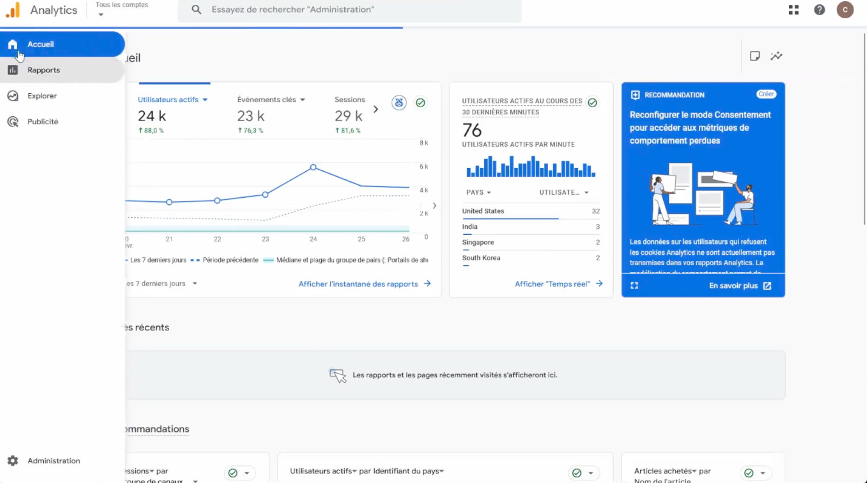Open the Publicité sidebar icon

click(x=13, y=122)
